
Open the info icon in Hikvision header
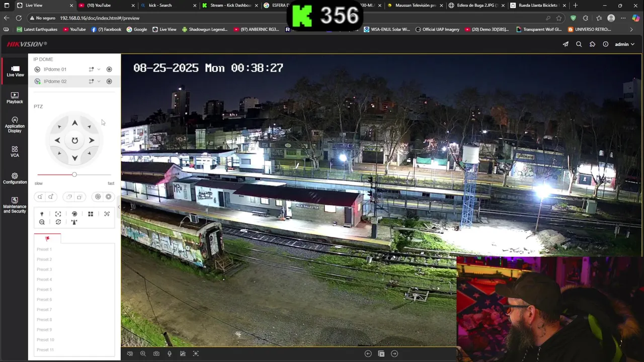tap(605, 44)
